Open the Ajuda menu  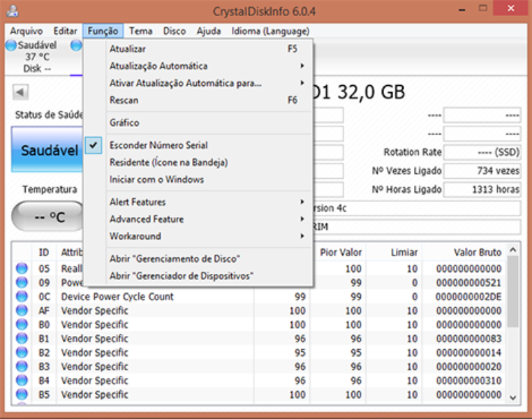[x=209, y=31]
